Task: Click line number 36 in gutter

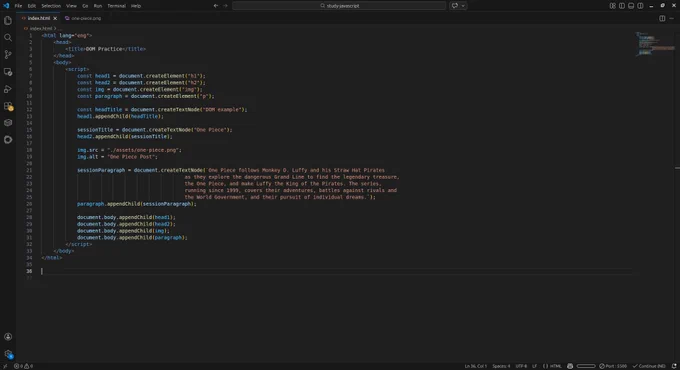Action: click(x=29, y=271)
